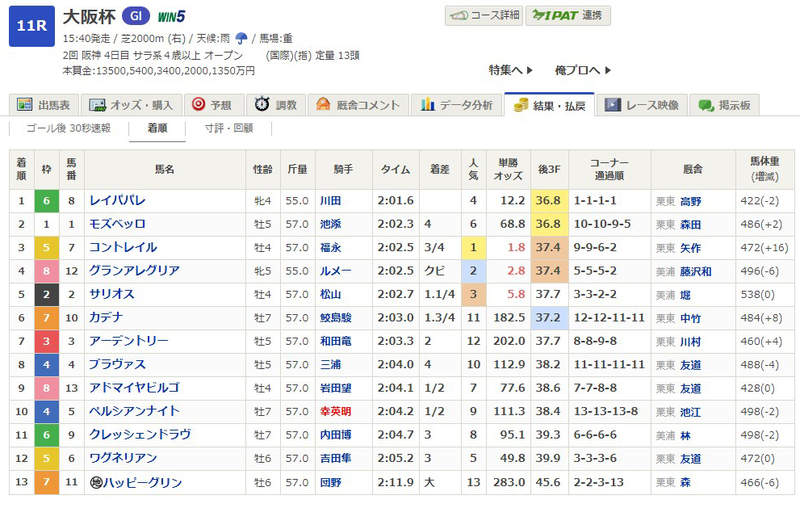Click the table icon on 出馬表 tab
The width and height of the screenshot is (800, 508).
pos(24,105)
